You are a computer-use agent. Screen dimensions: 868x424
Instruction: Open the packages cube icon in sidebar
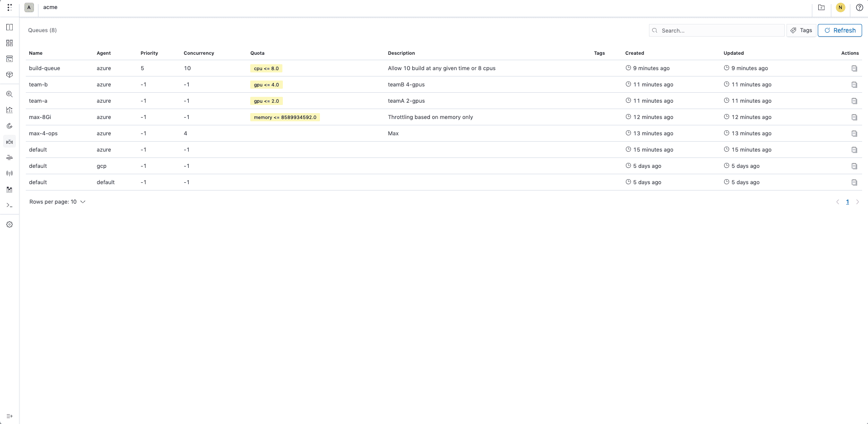point(10,75)
